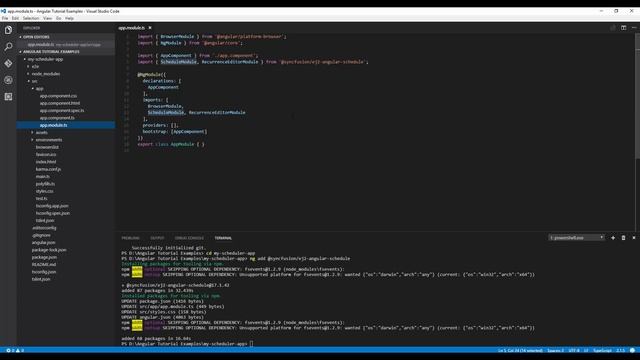
Task: Open the Selection menu
Action: (31, 18)
